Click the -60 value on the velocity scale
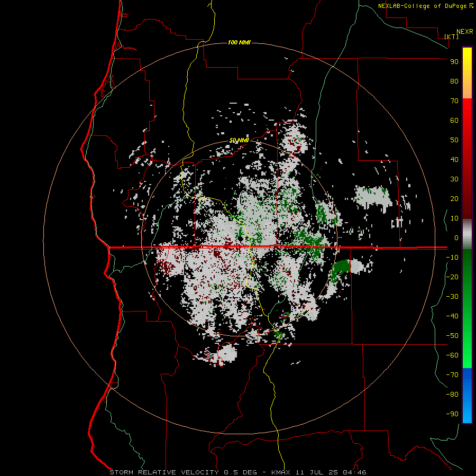Viewport: 476px width, 476px height. pyautogui.click(x=452, y=355)
